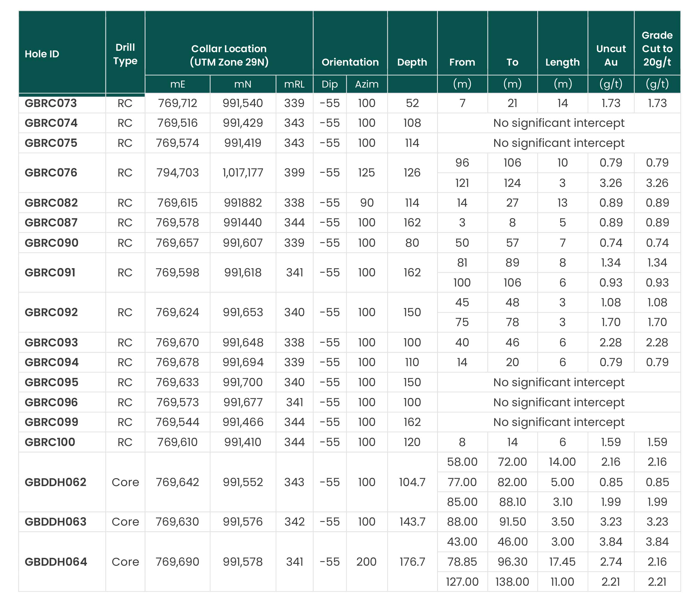Click No significant intercept for GBRC096
This screenshot has width=700, height=608.
tap(559, 402)
